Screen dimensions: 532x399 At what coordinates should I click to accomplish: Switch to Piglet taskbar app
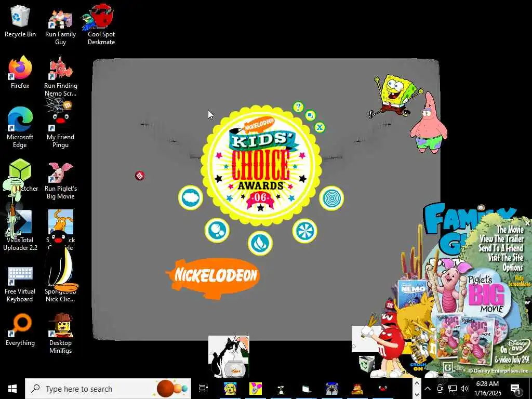(256, 389)
